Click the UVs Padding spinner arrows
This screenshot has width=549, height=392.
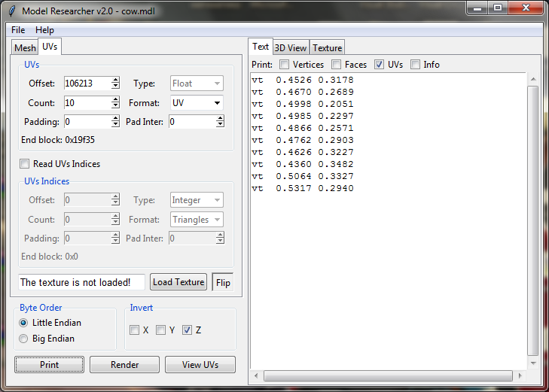pyautogui.click(x=115, y=122)
